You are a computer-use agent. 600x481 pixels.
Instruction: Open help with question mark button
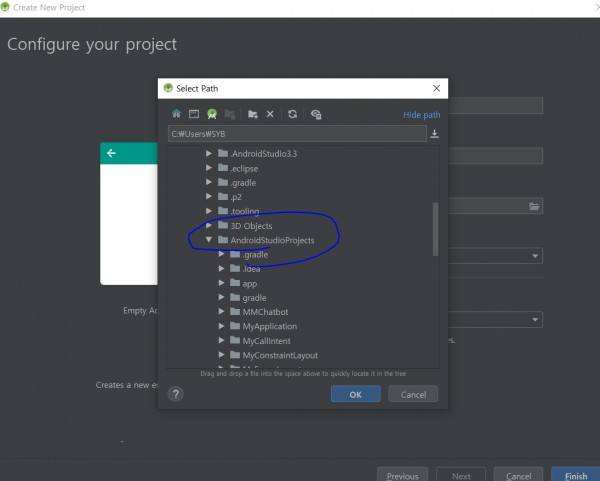176,394
